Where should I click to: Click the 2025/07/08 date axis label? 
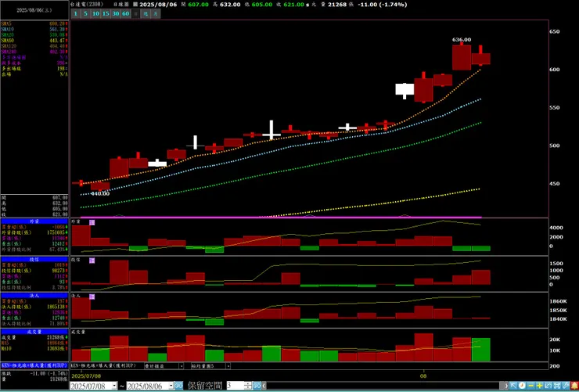point(85,376)
